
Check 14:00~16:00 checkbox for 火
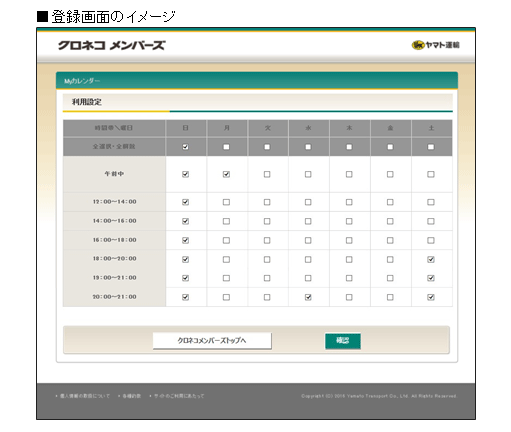pyautogui.click(x=267, y=221)
